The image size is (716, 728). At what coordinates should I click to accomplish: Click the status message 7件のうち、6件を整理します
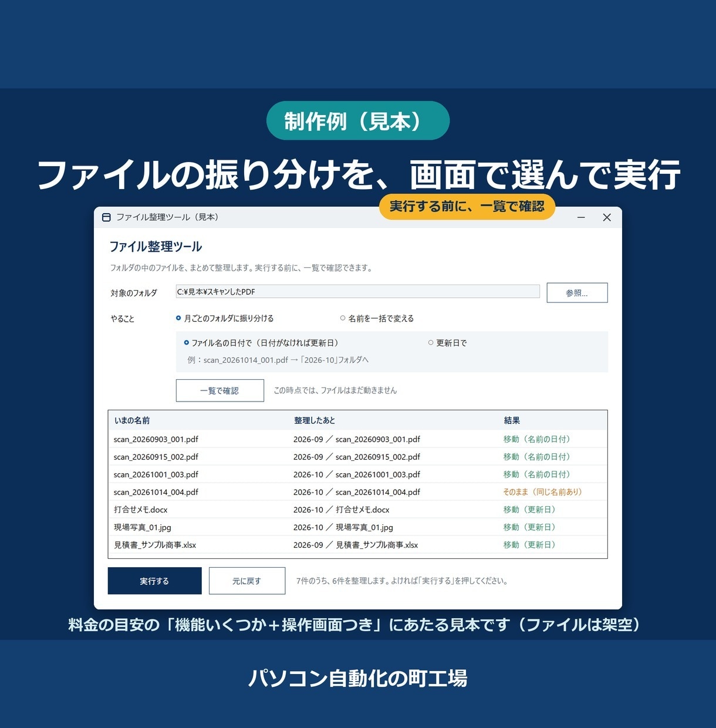[402, 581]
